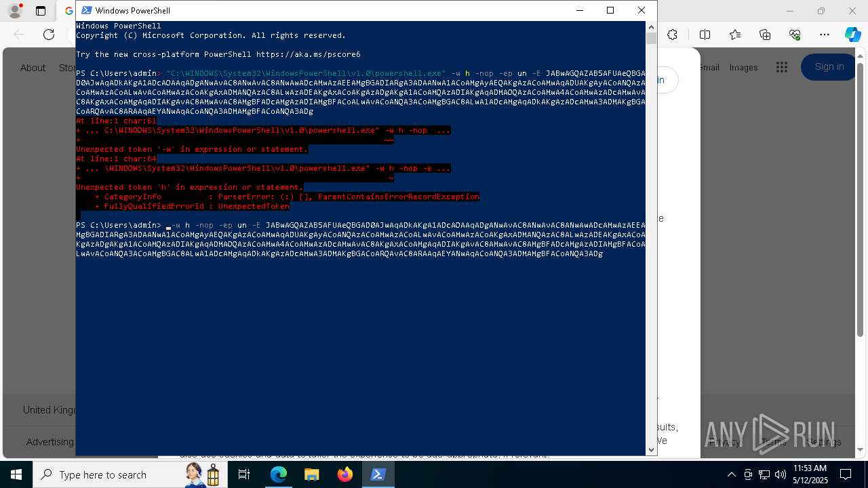Click the taskbar search highlight illustration
868x488 pixels.
point(203,474)
